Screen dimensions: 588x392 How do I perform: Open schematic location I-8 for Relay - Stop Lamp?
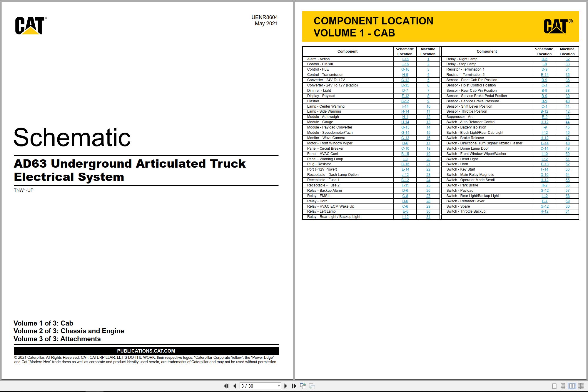pyautogui.click(x=544, y=64)
